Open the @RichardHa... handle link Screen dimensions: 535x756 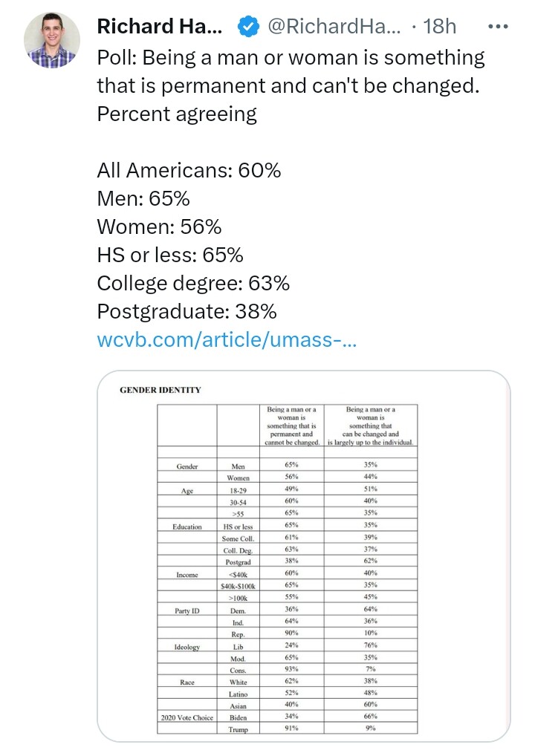coord(334,27)
